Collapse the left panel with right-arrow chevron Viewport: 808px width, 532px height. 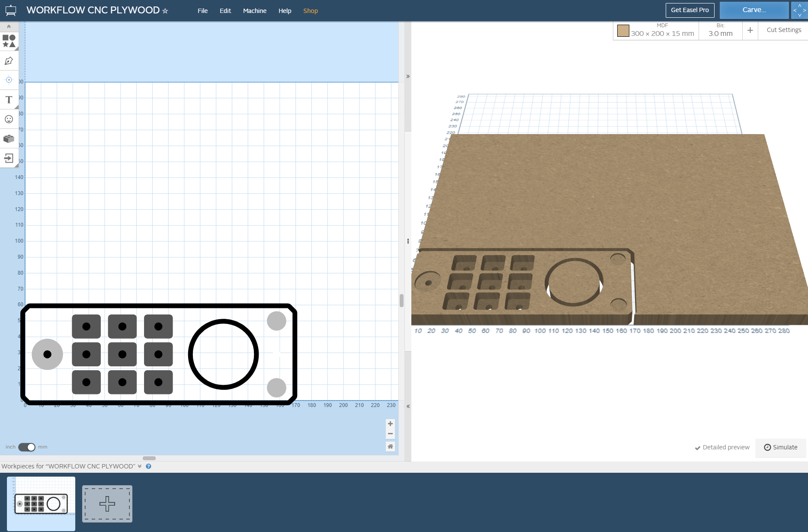(407, 76)
